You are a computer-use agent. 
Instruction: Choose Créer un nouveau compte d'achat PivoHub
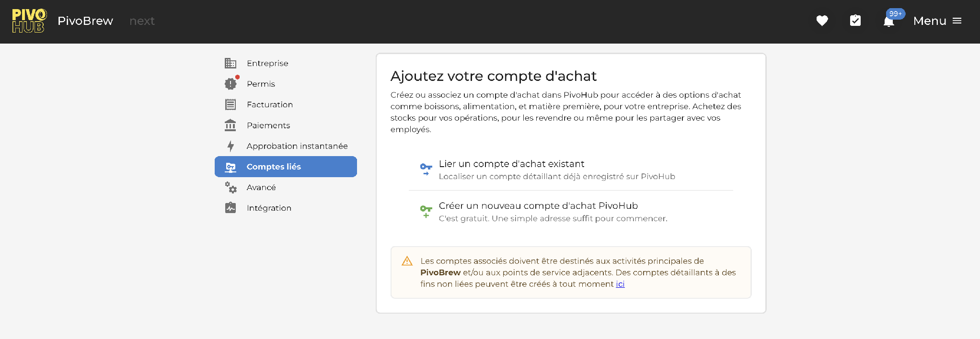point(571,212)
